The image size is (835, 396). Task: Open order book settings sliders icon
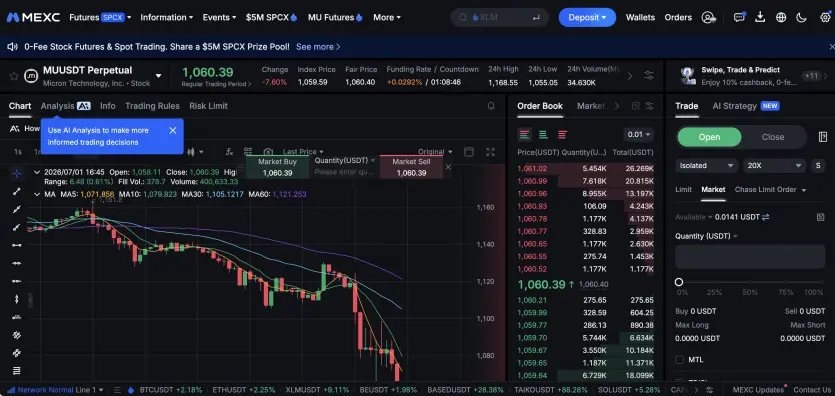[650, 106]
